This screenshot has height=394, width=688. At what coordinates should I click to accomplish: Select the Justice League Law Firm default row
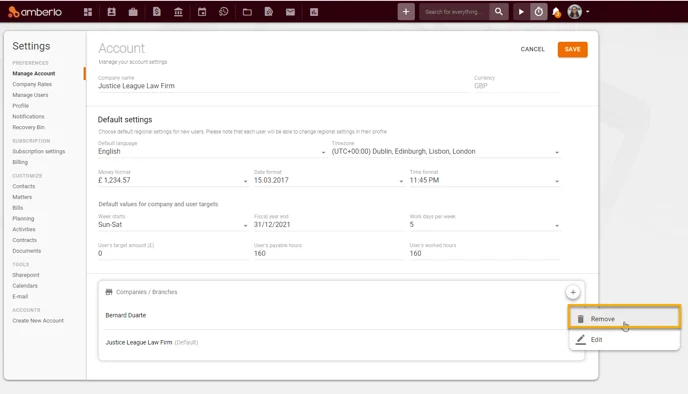point(336,342)
